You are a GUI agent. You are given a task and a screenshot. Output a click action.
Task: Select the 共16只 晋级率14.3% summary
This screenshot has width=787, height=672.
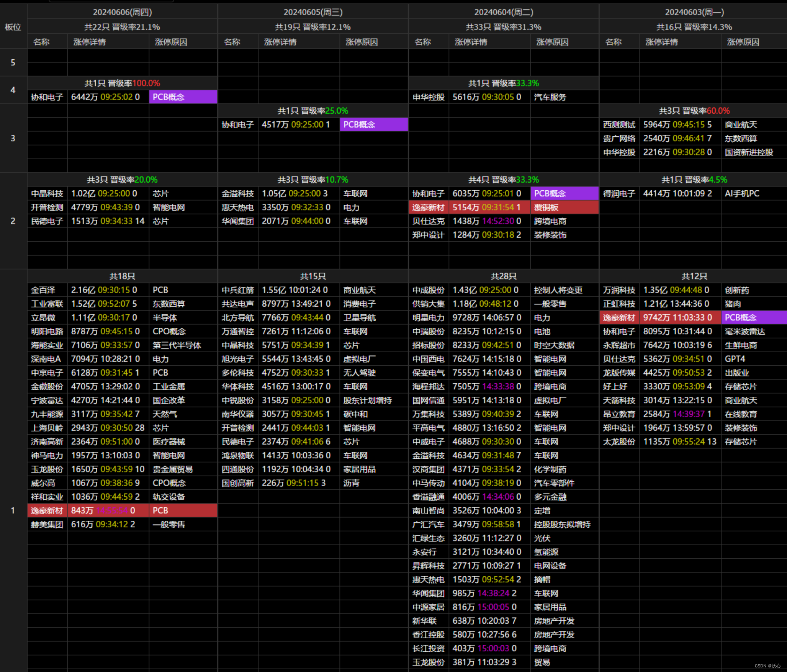694,27
